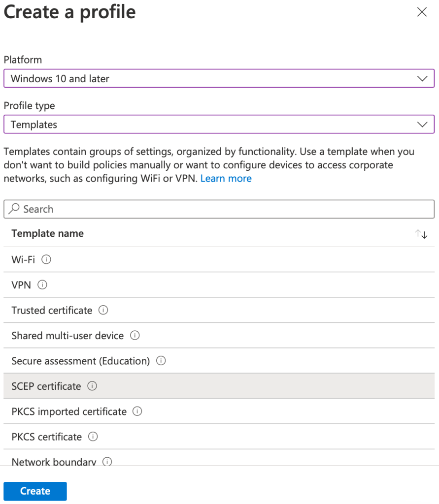Click the info icon next to Wi-Fi
439x504 pixels.
tap(46, 259)
